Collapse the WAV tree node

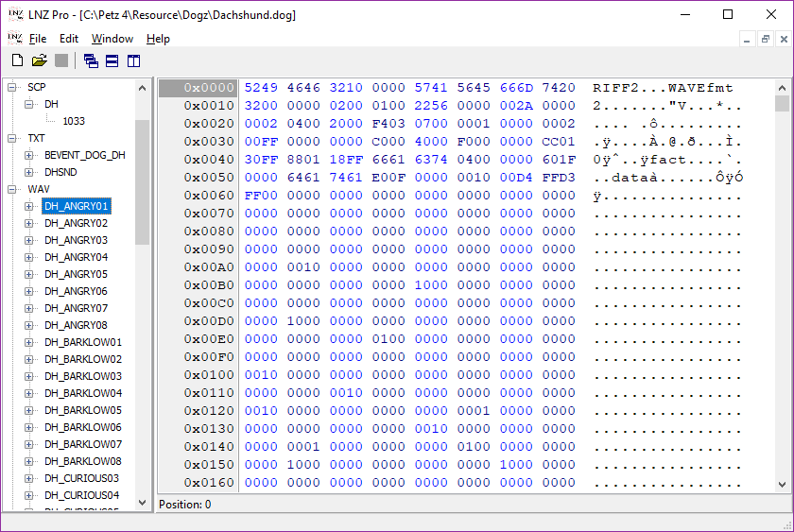tap(12, 189)
